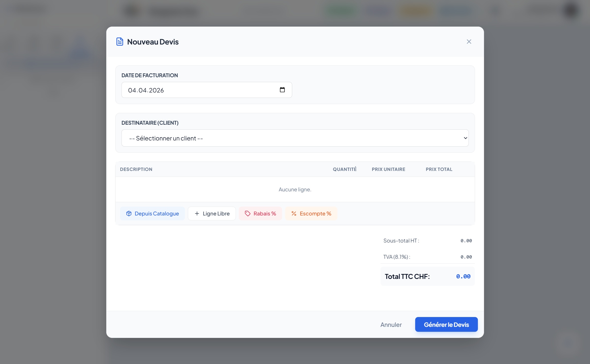
Task: Click the client dropdown chevron arrow
Action: click(465, 138)
